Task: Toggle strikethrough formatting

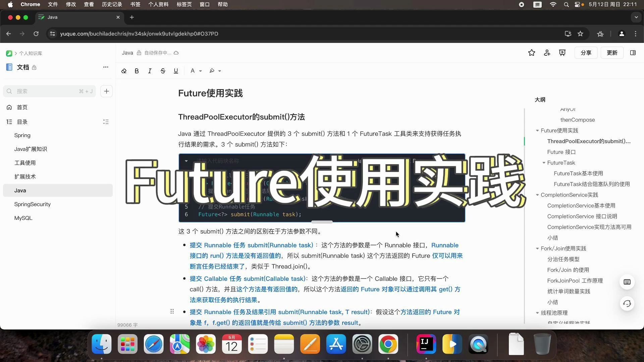Action: pos(163,71)
